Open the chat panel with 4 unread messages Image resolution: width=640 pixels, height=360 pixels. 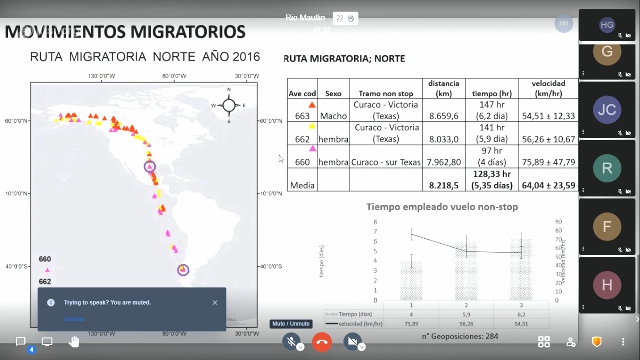pos(20,341)
